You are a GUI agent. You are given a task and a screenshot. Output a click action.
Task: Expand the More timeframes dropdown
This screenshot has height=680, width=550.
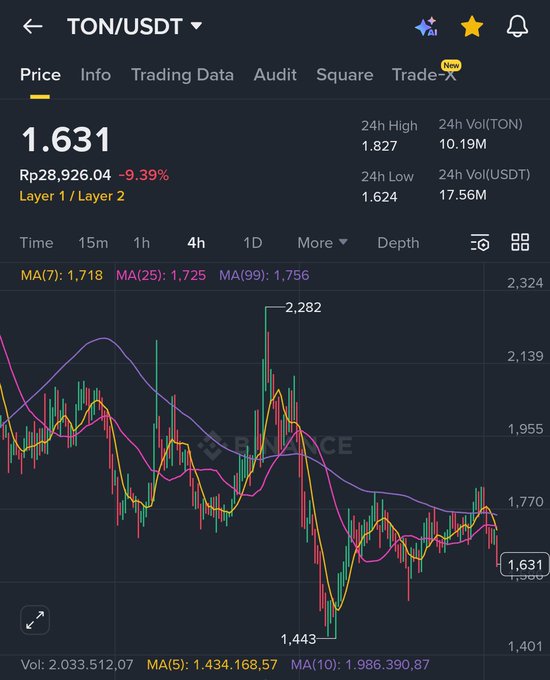(x=322, y=243)
